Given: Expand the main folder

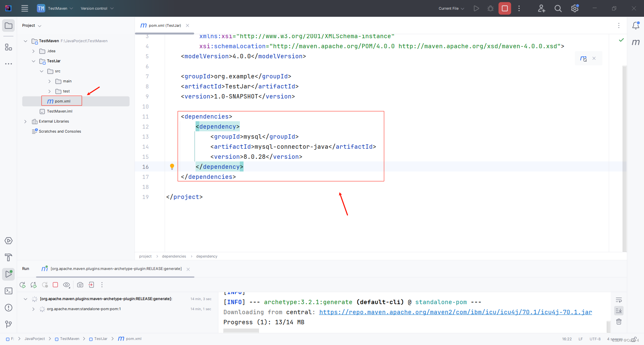Looking at the screenshot, I should [x=49, y=81].
